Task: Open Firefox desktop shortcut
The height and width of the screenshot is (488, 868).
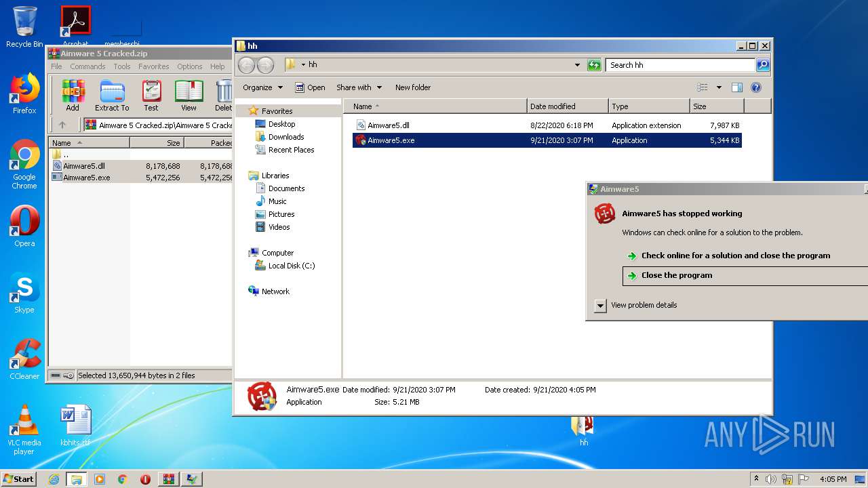Action: point(24,94)
